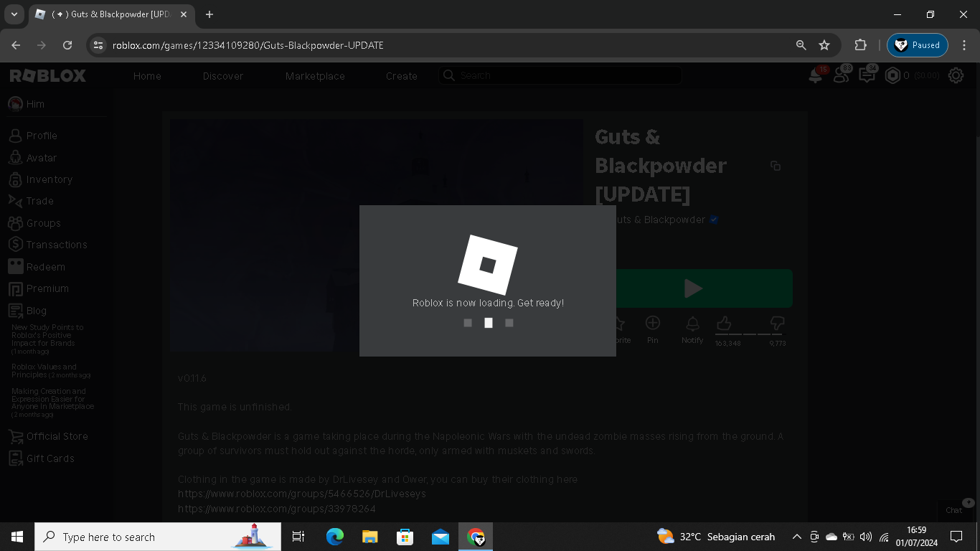This screenshot has height=551, width=980.
Task: Bookmark this page with the star icon
Action: click(x=824, y=45)
